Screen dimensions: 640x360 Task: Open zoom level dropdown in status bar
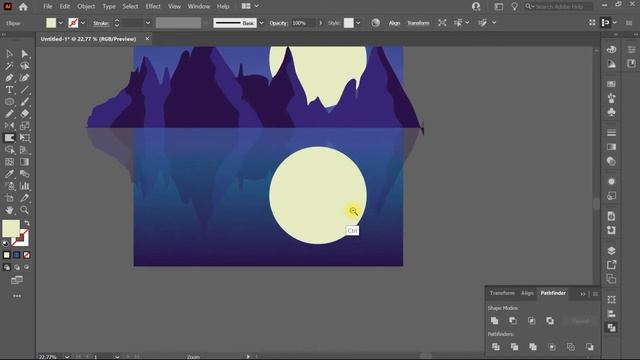(x=67, y=357)
